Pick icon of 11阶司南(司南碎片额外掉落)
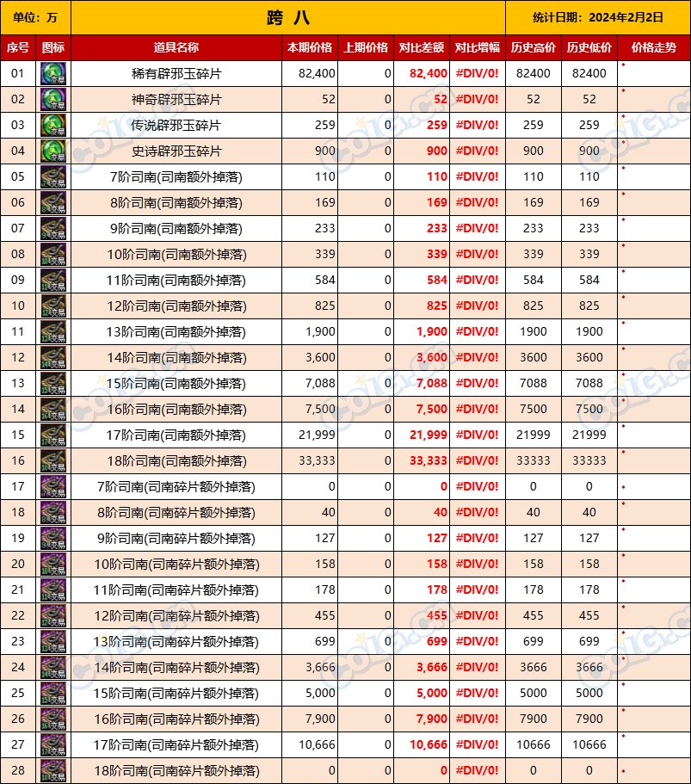Image resolution: width=691 pixels, height=784 pixels. pyautogui.click(x=53, y=590)
